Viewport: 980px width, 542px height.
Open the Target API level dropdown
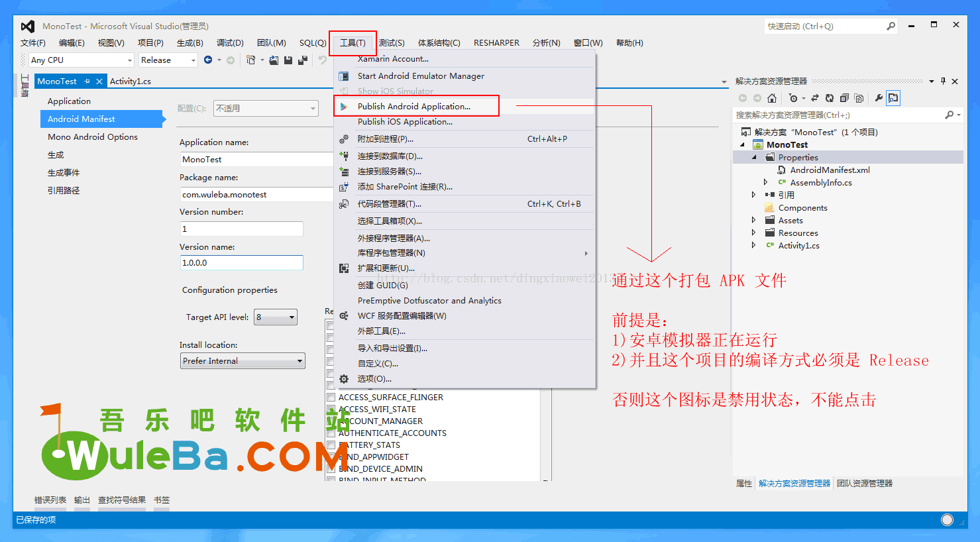tap(276, 317)
